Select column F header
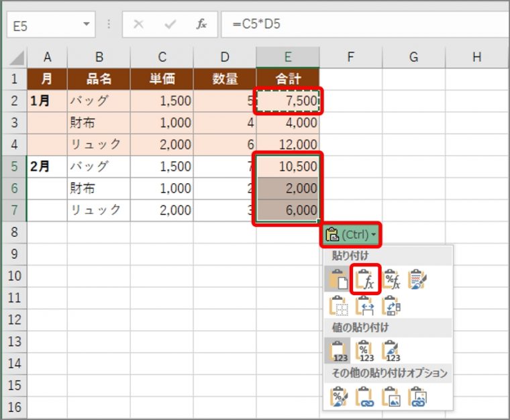 (x=350, y=57)
